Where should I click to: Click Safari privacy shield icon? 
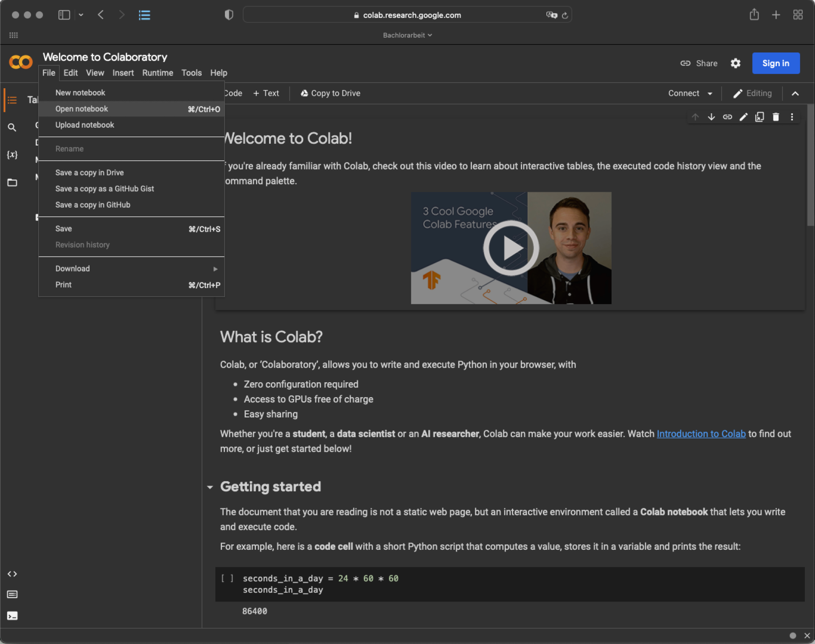coord(229,15)
